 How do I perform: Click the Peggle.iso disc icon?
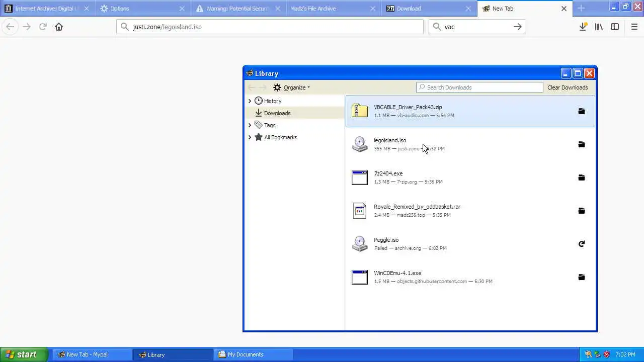[x=360, y=243]
